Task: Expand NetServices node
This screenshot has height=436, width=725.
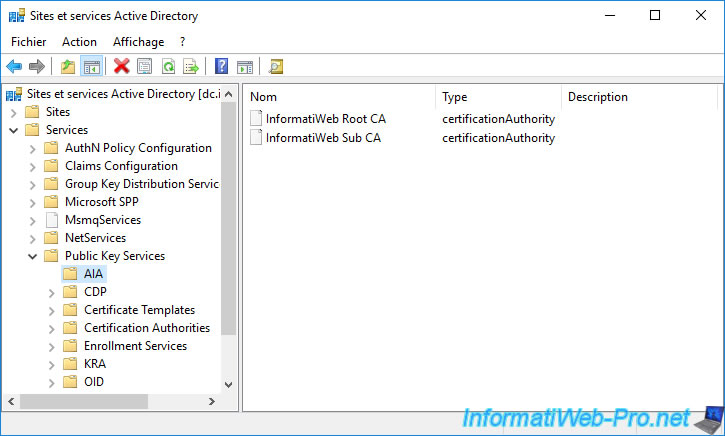Action: tap(32, 239)
